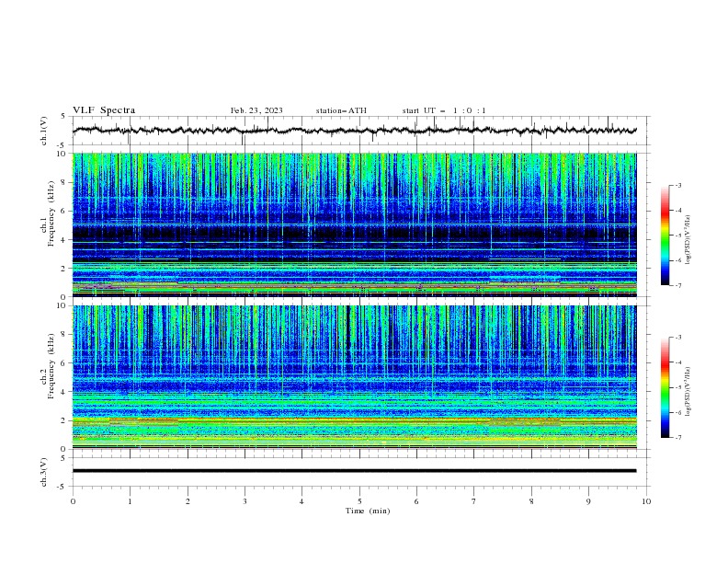Click the time-axis tick label "0"
Screen dimensions: 728x563
point(73,501)
